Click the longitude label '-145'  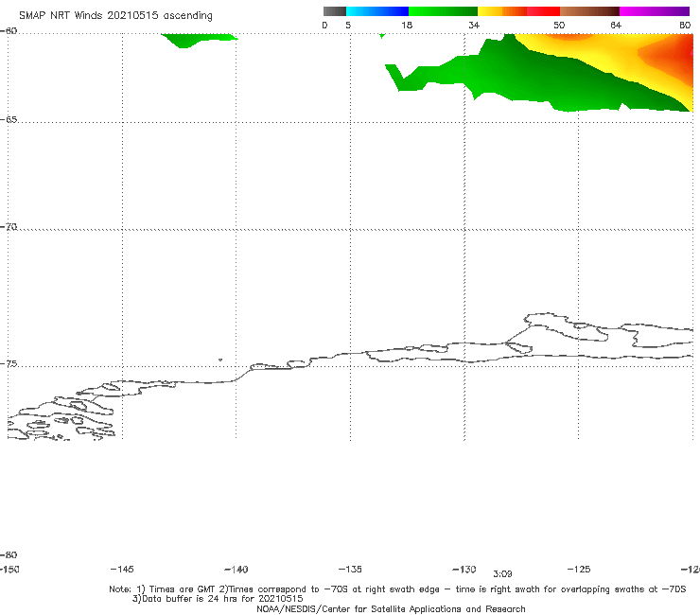(122, 570)
